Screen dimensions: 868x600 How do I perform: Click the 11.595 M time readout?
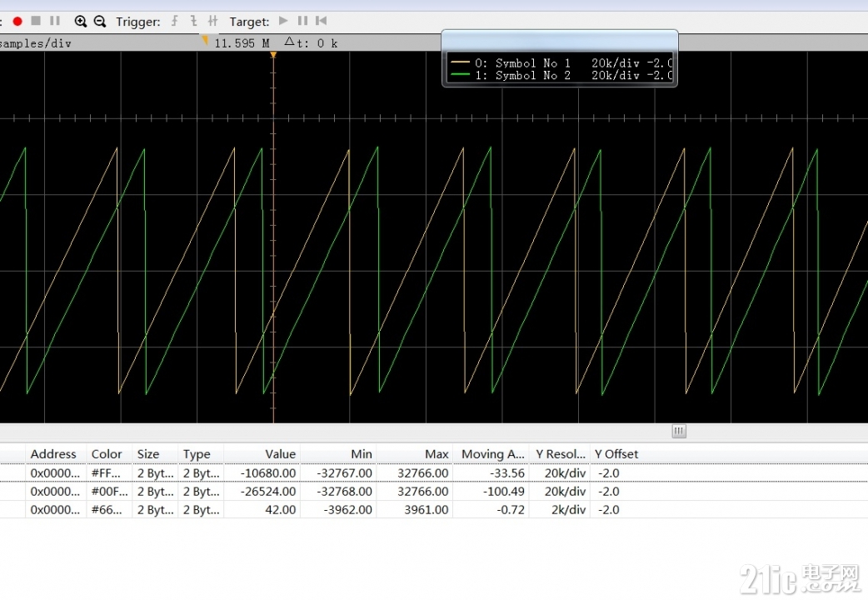point(242,43)
